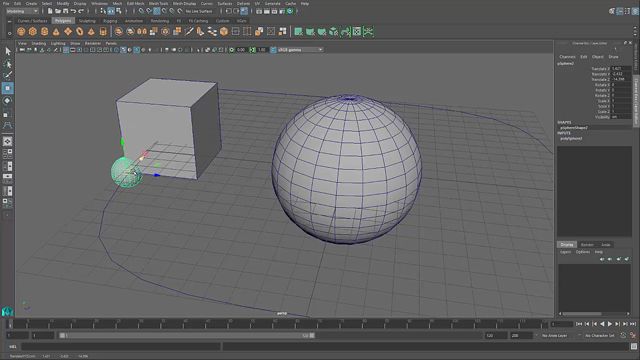Screen dimensions: 640x360
Task: Click the Undo arrow icon
Action: [73, 11]
